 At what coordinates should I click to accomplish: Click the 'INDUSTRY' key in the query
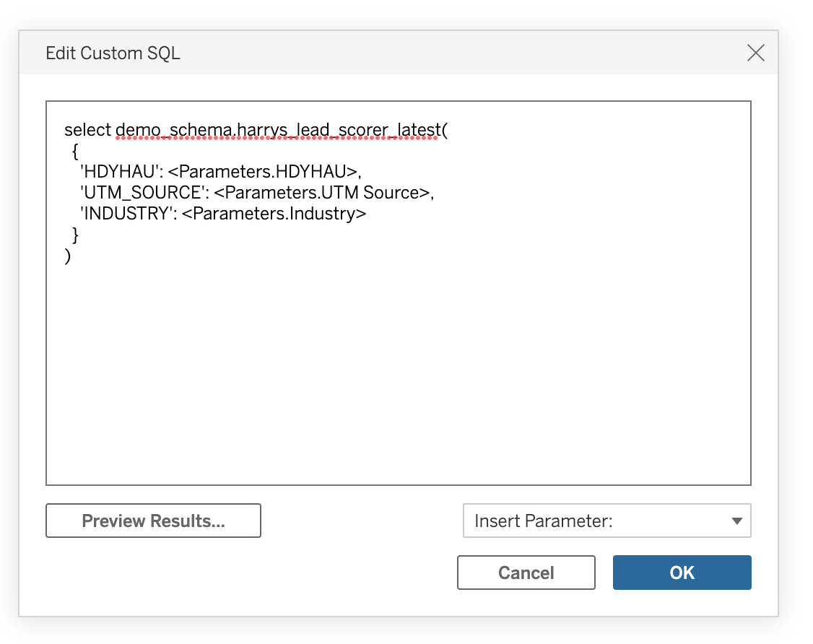coord(126,214)
